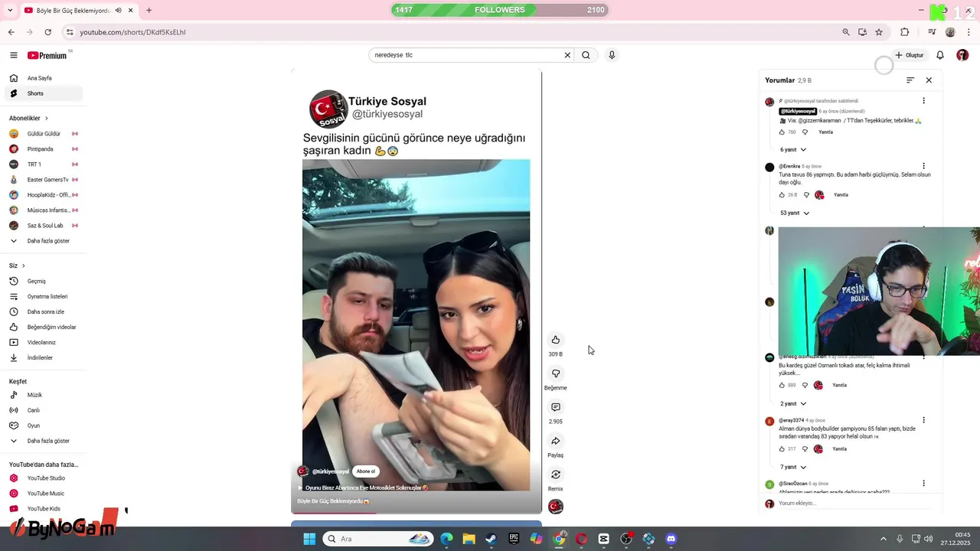Open options menu for pinned @türkiyesosyal comment
This screenshot has width=980, height=551.
923,101
